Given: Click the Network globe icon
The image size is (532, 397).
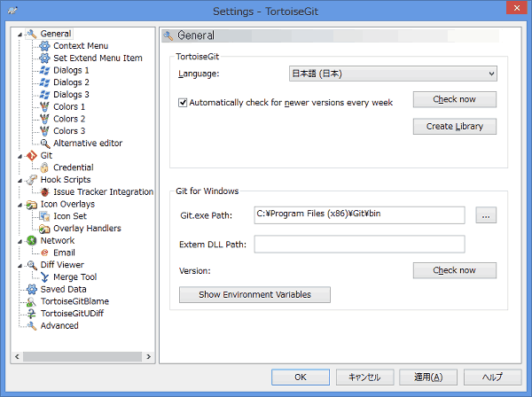Looking at the screenshot, I should [x=32, y=241].
